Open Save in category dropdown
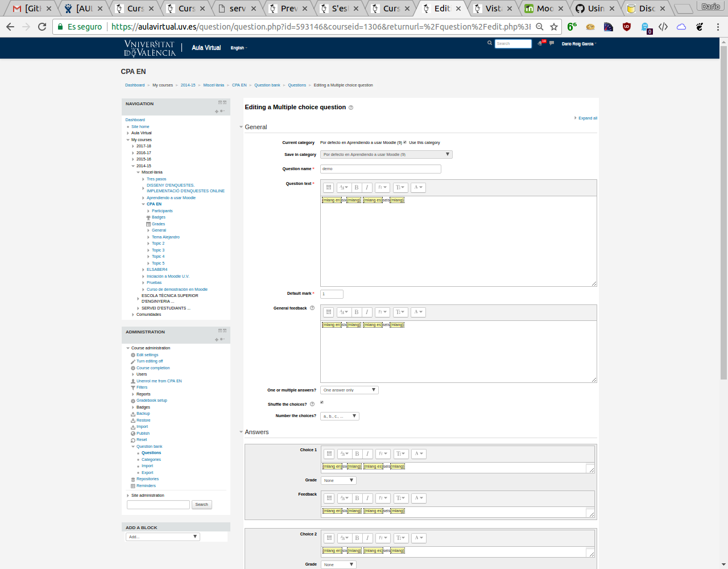Image resolution: width=728 pixels, height=569 pixels. point(386,154)
